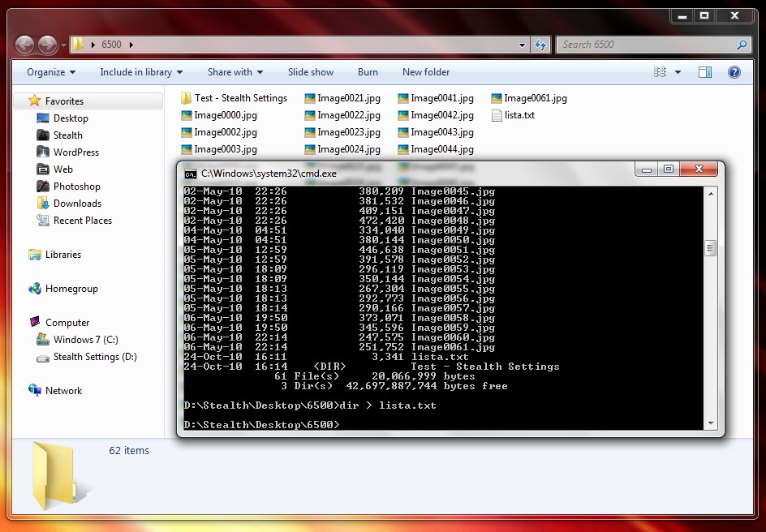
Task: Open the Organize dropdown menu
Action: tap(51, 72)
